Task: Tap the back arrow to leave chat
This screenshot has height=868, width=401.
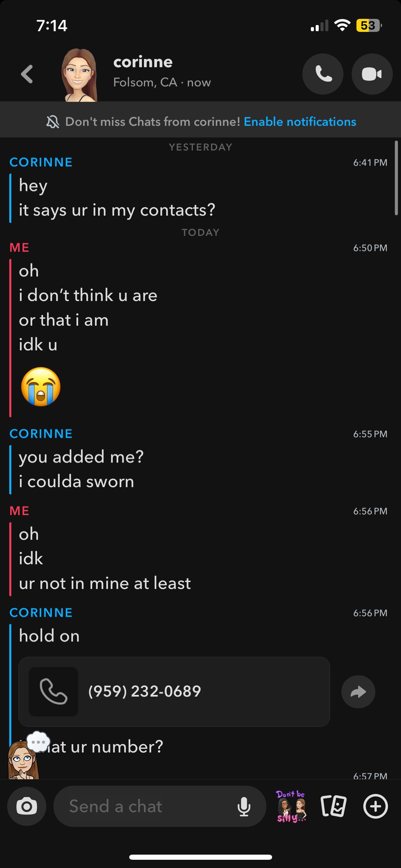Action: [27, 74]
